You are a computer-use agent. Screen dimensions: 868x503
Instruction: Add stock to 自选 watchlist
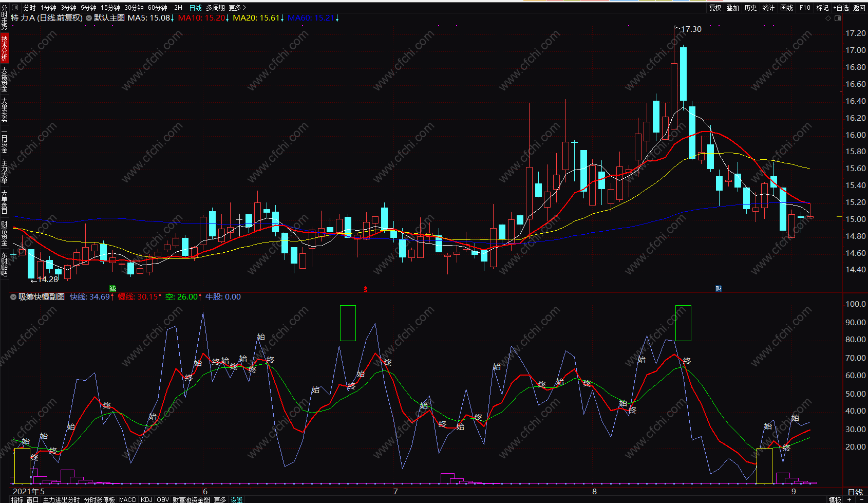[x=841, y=8]
